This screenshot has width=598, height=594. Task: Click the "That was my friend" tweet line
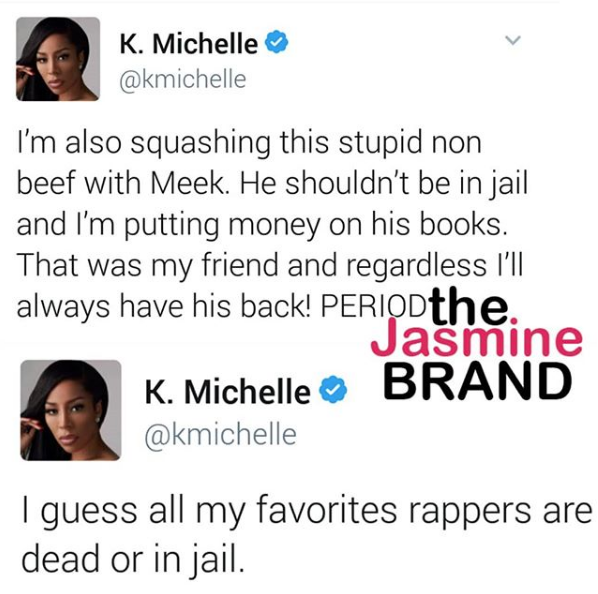click(x=270, y=265)
